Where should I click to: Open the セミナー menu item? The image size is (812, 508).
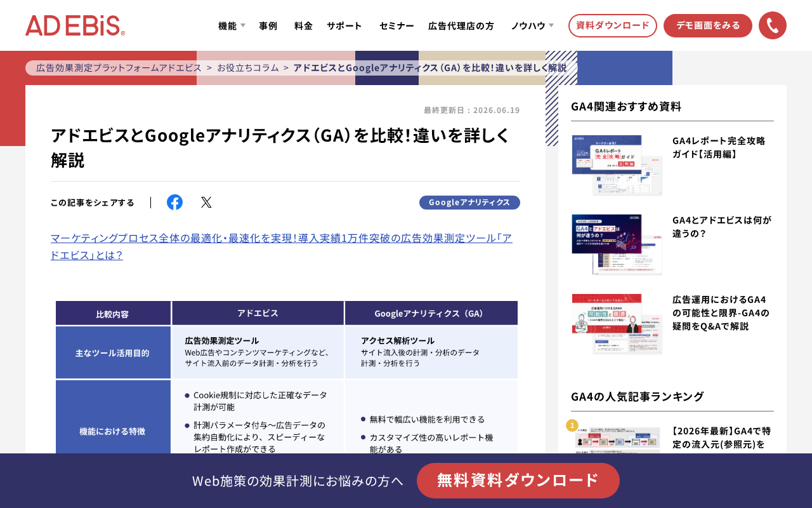396,25
